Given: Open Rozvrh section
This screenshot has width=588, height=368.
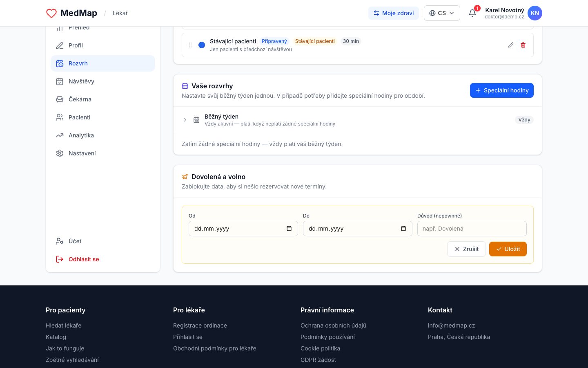Looking at the screenshot, I should click(103, 63).
